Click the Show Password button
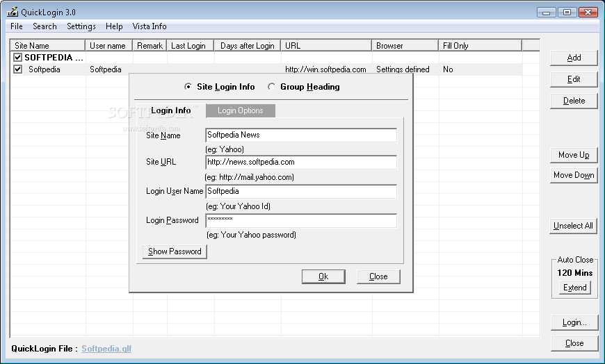 click(175, 251)
